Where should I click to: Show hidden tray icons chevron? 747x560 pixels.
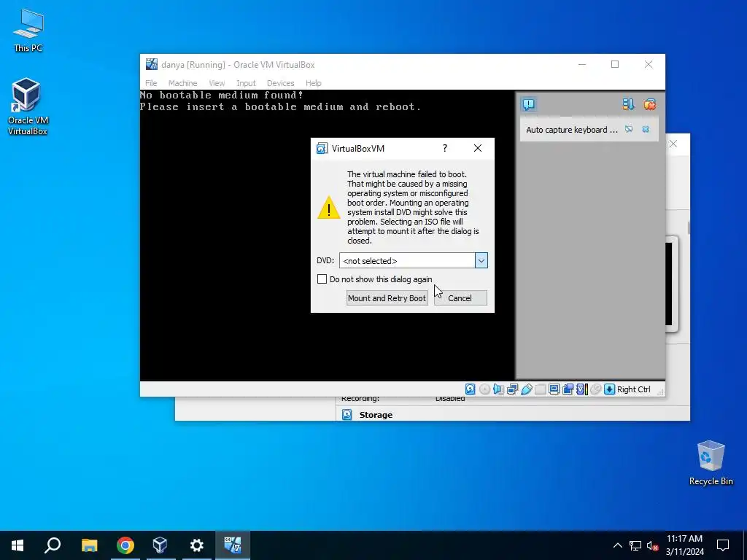[x=617, y=545]
